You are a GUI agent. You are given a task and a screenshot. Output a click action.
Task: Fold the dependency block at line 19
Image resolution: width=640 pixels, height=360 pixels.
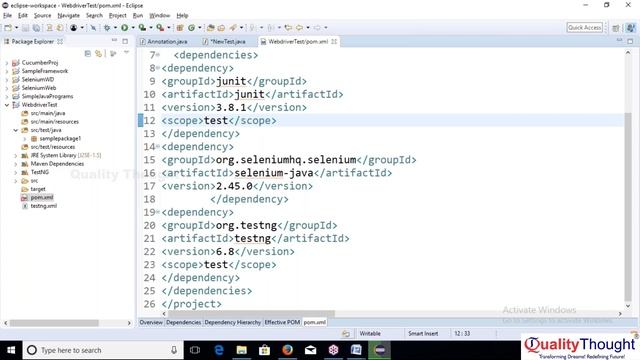click(x=158, y=212)
